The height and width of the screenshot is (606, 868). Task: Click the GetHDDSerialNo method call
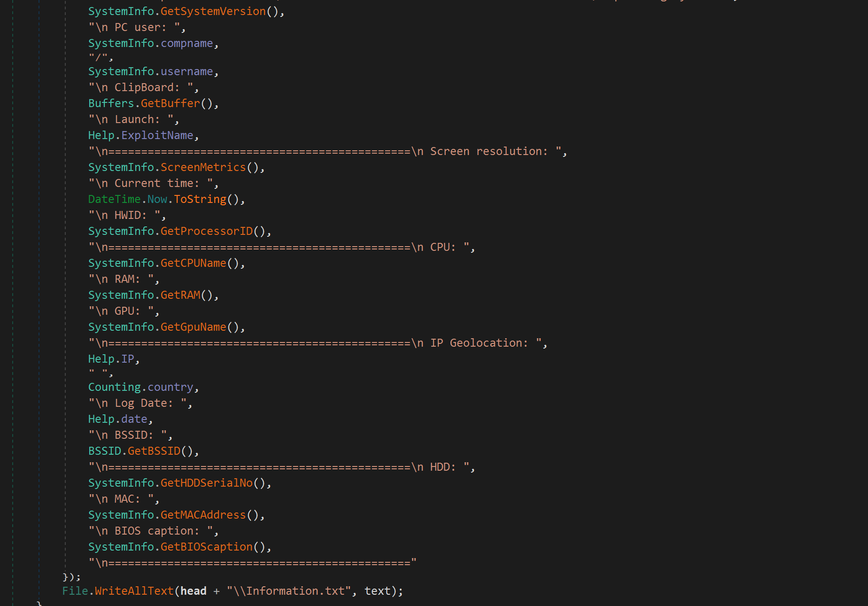click(x=206, y=483)
